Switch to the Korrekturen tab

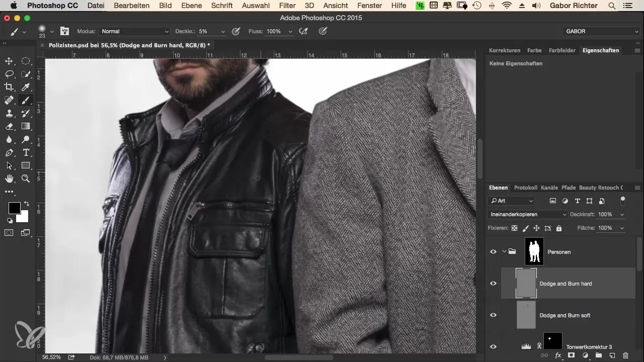pos(504,50)
